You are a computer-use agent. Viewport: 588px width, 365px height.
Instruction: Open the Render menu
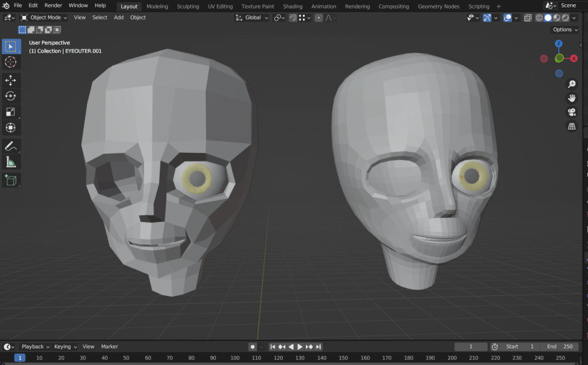tap(53, 6)
